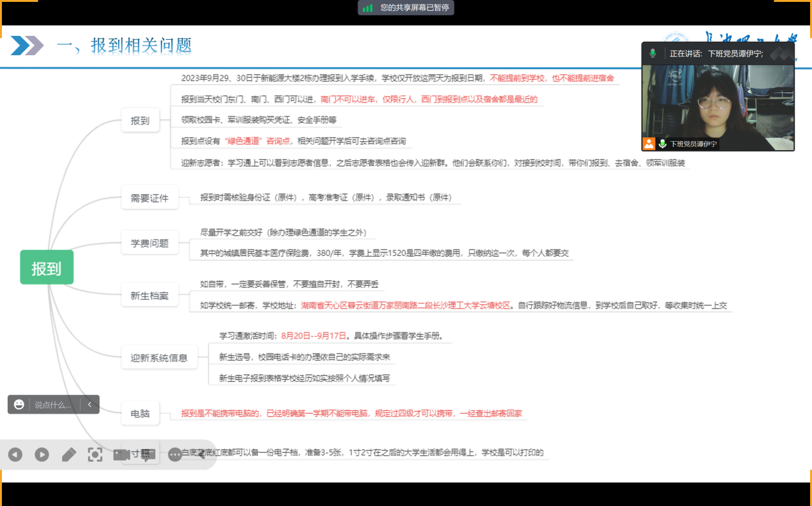Select the 新生档案 branch node
The width and height of the screenshot is (812, 506).
149,296
